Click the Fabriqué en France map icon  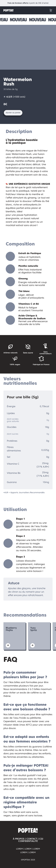pos(41,358)
